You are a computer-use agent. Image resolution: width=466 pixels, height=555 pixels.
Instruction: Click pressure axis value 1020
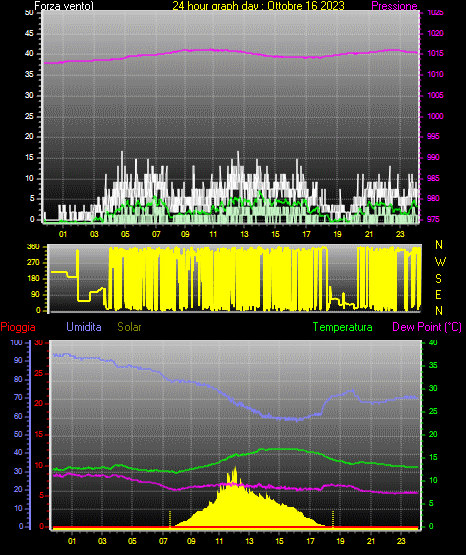click(x=435, y=33)
